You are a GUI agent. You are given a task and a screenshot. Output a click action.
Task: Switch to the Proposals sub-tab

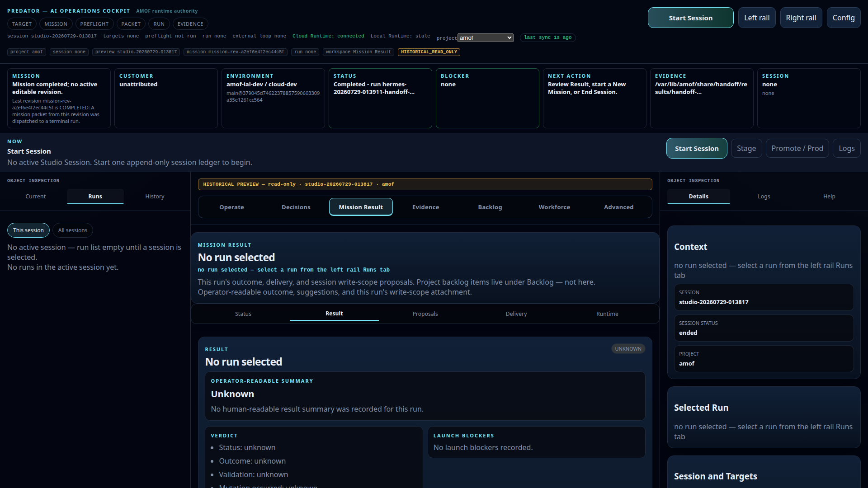pos(425,314)
